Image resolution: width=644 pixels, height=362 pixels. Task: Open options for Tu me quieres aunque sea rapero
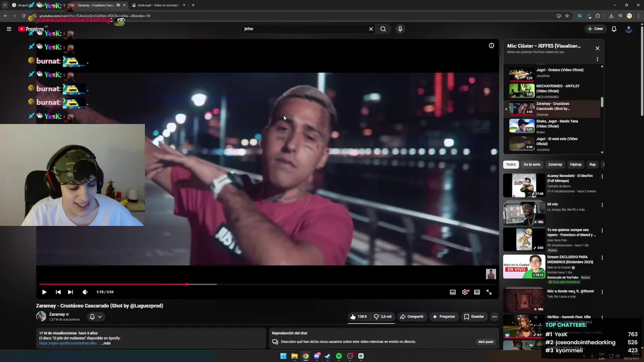(x=602, y=231)
